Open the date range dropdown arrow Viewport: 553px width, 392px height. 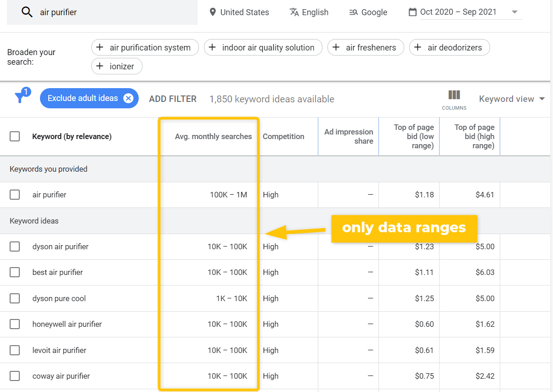tap(514, 12)
